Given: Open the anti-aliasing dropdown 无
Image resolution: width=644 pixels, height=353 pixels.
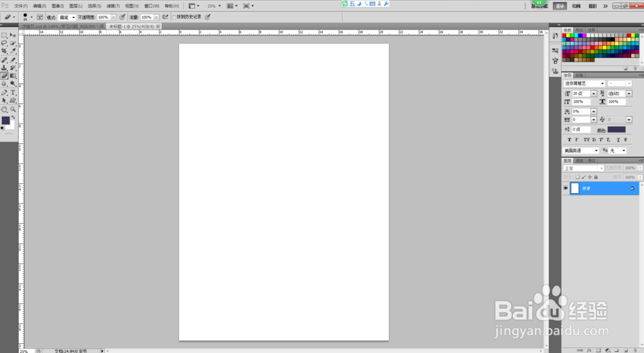Looking at the screenshot, I should [x=618, y=150].
